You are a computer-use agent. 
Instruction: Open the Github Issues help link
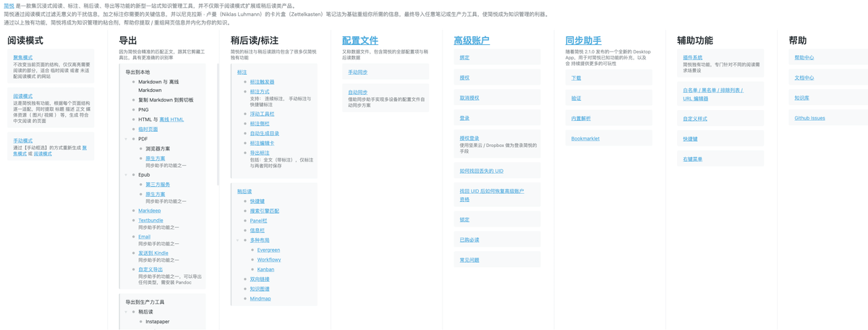pos(809,118)
